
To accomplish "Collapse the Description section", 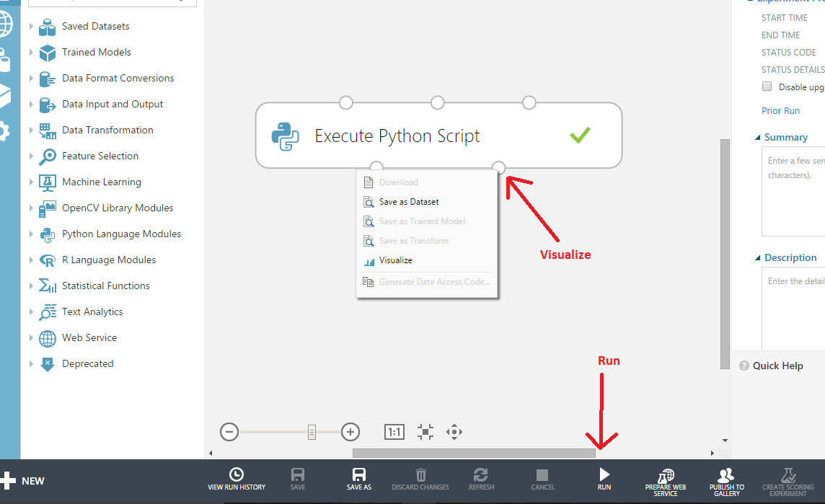I will (x=758, y=258).
